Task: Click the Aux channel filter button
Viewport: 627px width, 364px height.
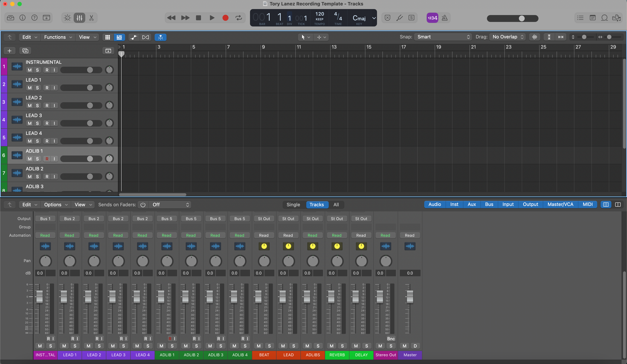Action: point(471,204)
